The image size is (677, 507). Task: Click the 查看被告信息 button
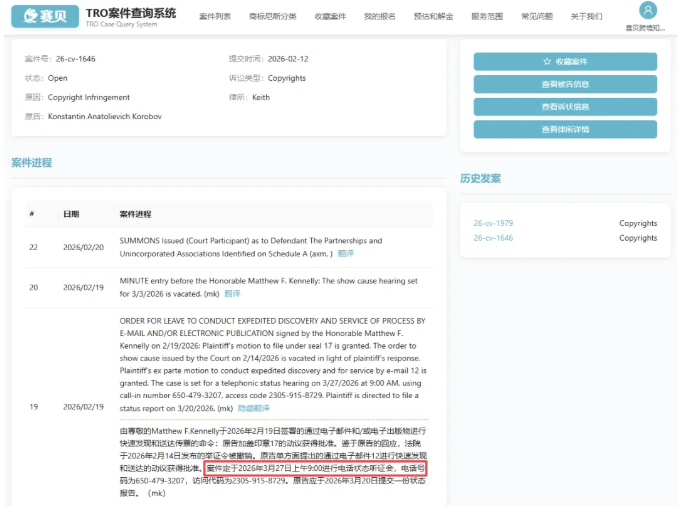[565, 84]
